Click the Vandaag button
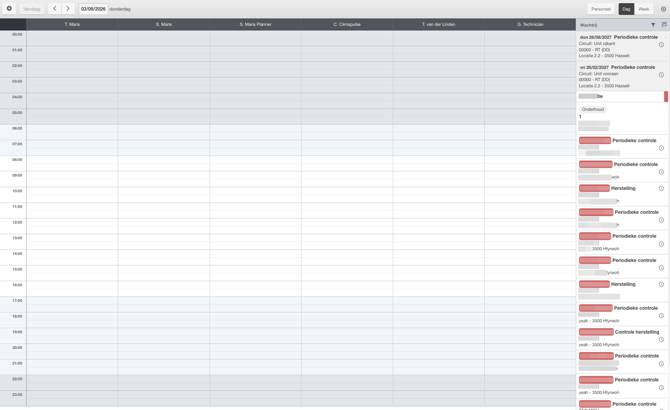 (x=32, y=9)
